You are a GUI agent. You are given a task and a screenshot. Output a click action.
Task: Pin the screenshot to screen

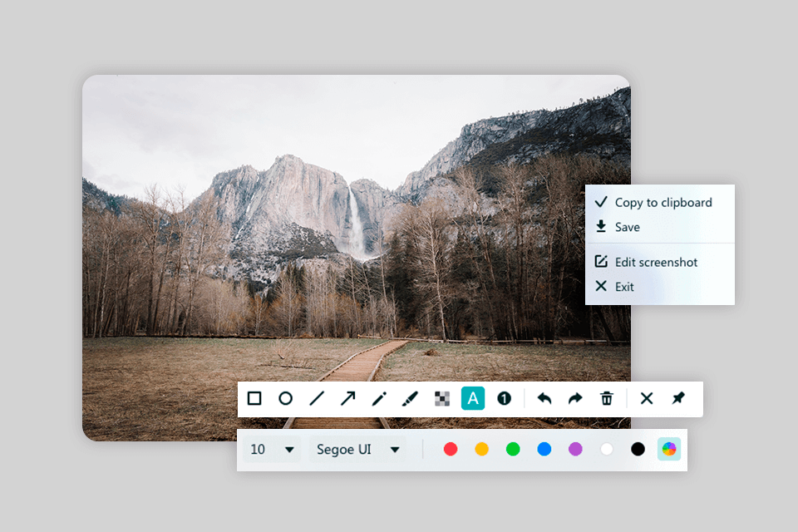[678, 398]
